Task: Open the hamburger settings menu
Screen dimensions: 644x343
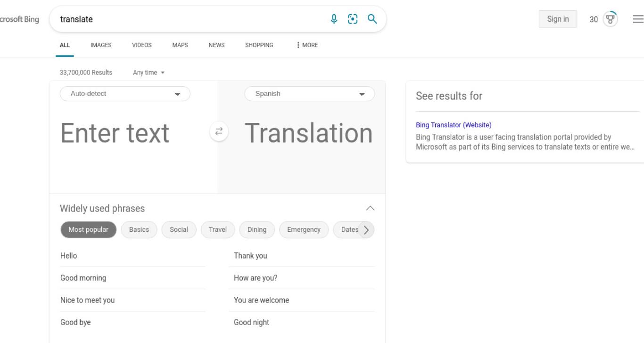Action: click(638, 19)
